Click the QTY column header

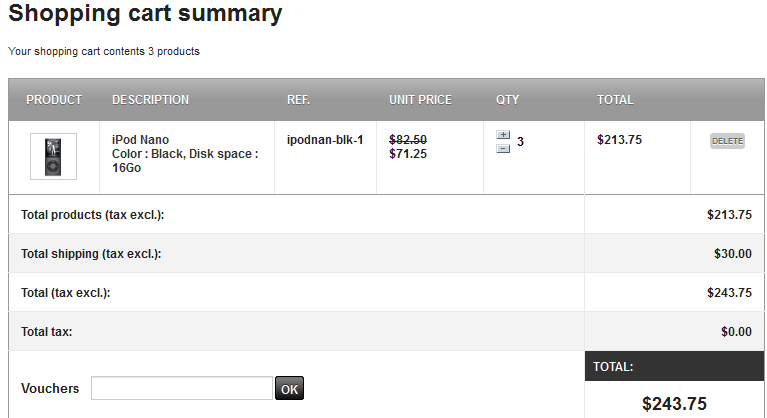507,100
